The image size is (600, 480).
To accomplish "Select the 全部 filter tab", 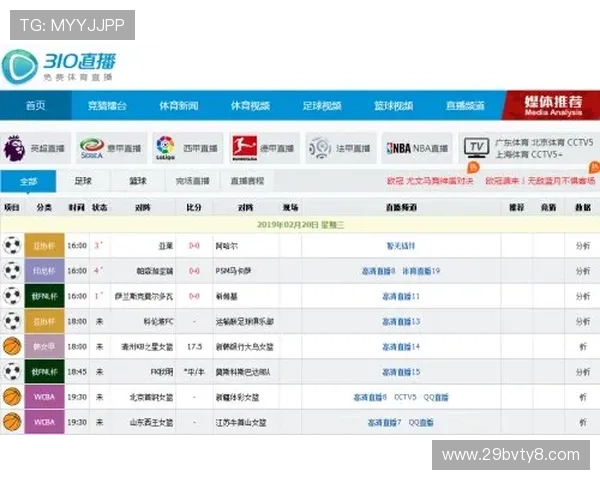I will (28, 181).
